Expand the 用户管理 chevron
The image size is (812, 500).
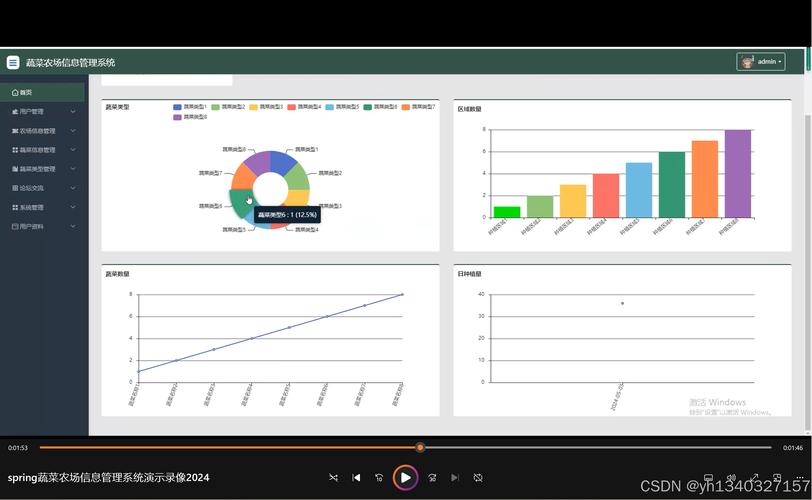pos(73,112)
